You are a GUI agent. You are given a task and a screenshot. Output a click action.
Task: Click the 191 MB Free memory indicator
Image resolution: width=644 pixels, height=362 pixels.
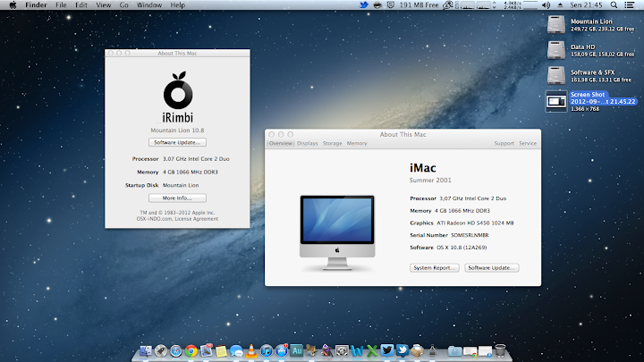(419, 5)
